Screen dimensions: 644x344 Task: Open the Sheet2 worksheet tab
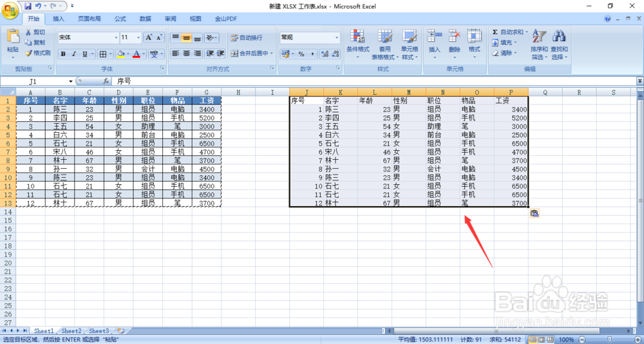click(x=72, y=331)
